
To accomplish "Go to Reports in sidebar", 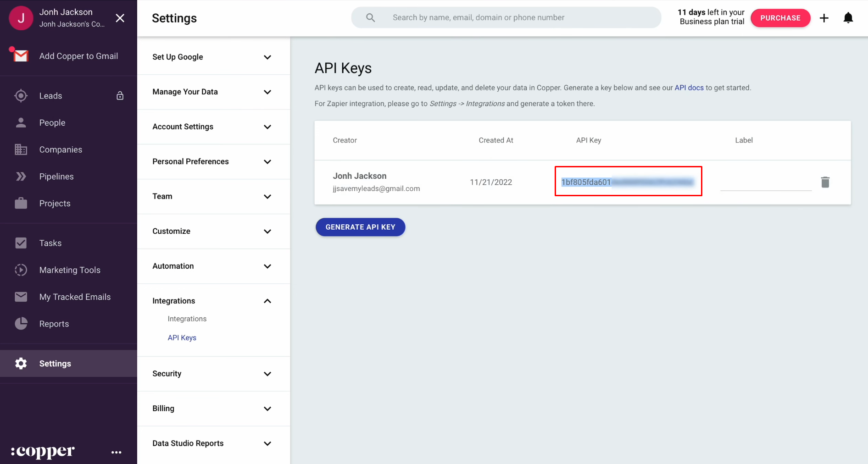I will [54, 324].
